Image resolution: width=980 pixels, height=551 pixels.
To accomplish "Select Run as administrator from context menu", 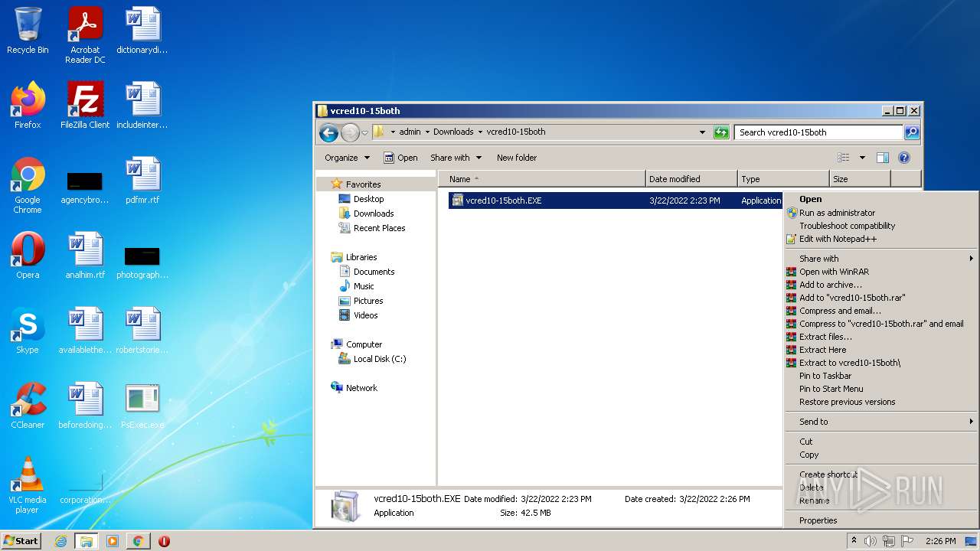I will [x=837, y=213].
